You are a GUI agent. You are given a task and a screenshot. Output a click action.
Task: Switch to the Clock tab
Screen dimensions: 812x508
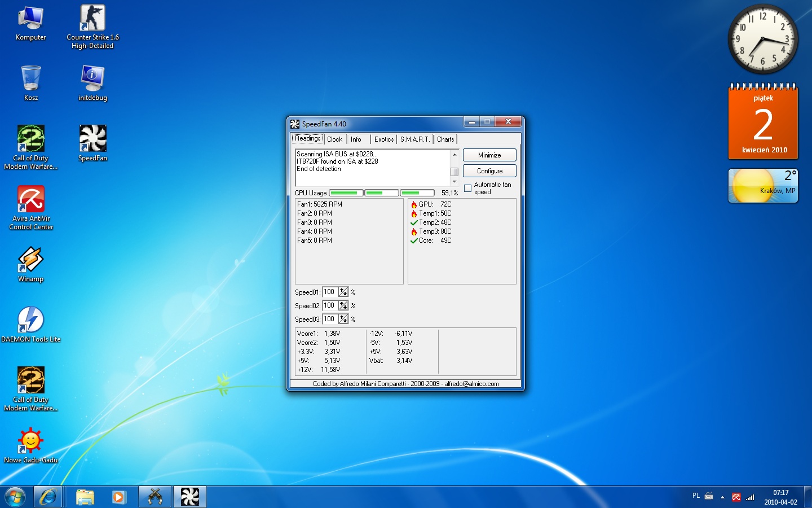click(334, 139)
